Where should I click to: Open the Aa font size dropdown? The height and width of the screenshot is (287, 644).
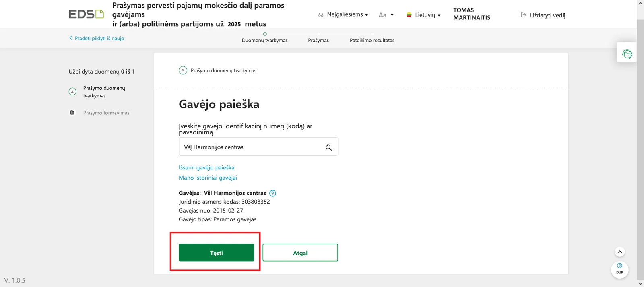point(386,15)
